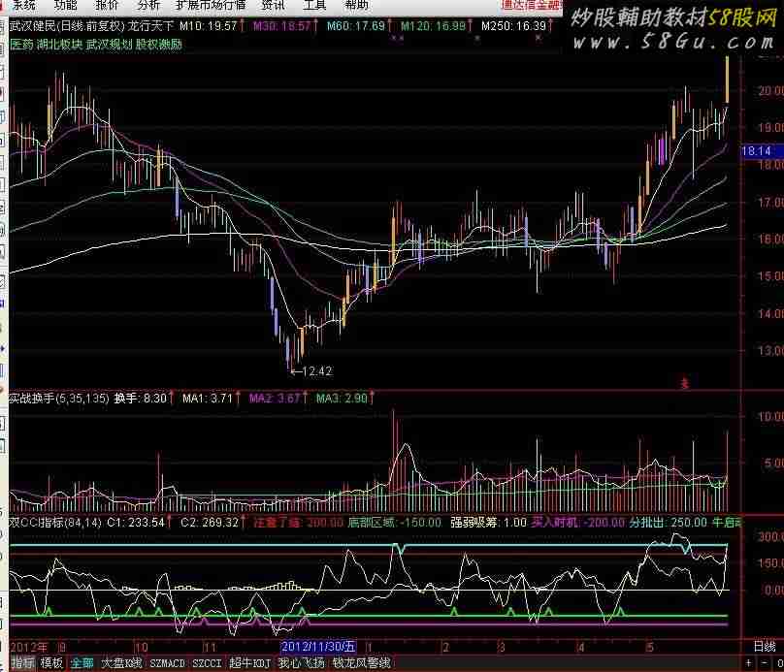
Task: Open the 功能 menu
Action: point(66,5)
